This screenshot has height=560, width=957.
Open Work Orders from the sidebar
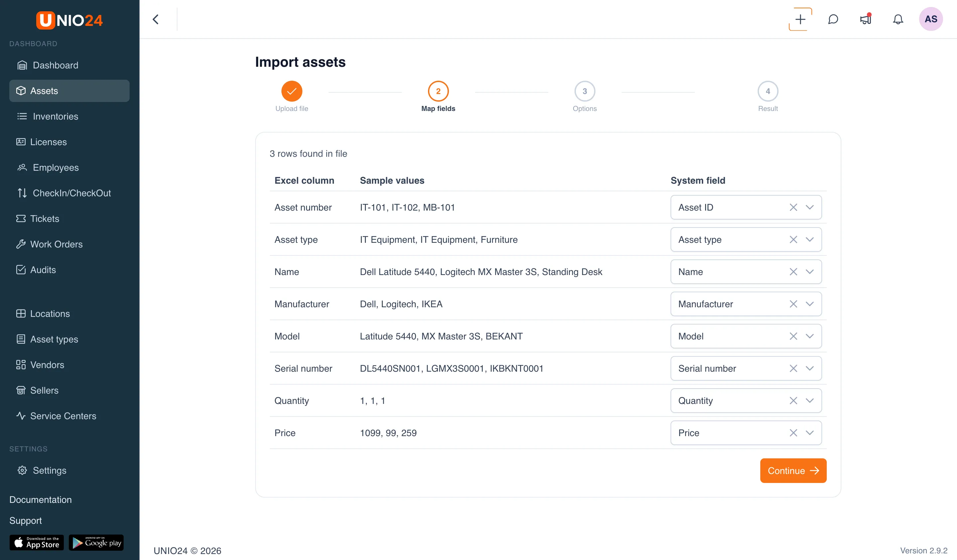[x=69, y=244]
